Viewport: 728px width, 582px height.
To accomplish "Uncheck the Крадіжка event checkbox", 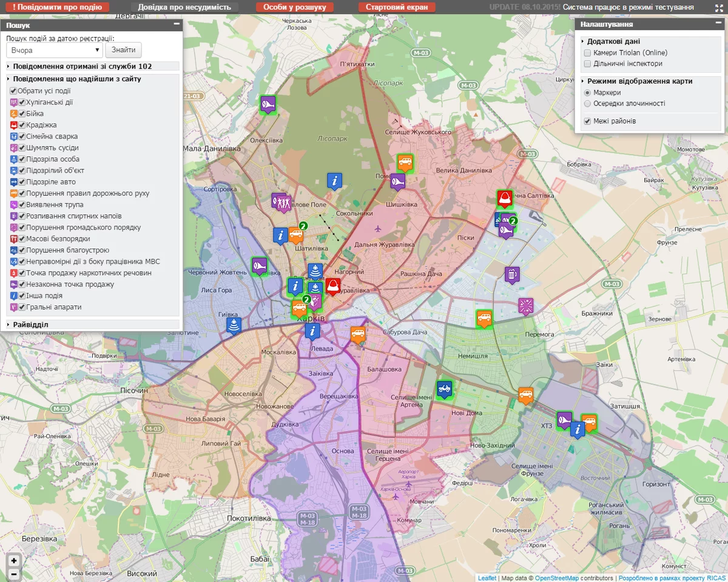I will pos(21,125).
